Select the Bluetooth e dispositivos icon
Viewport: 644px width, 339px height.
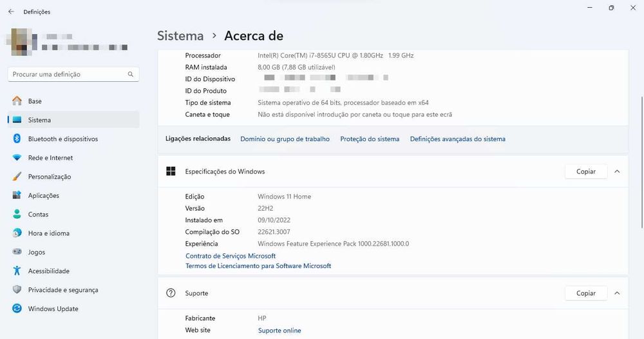tap(17, 139)
